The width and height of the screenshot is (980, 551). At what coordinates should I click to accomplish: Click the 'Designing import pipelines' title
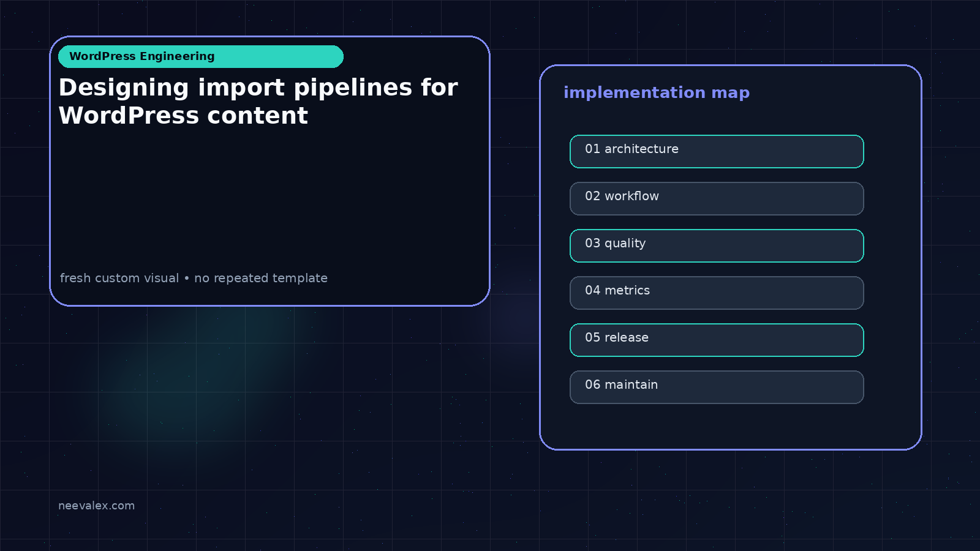point(258,101)
